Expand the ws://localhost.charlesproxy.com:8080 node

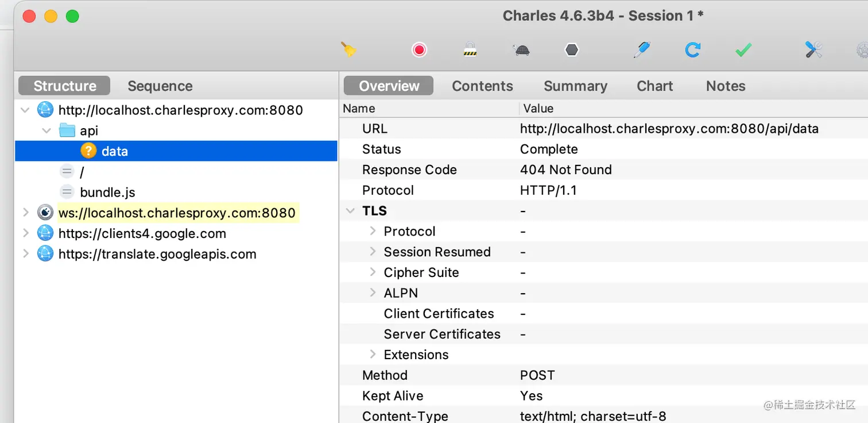click(25, 213)
